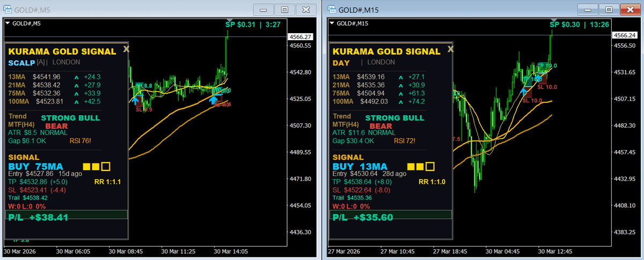
Task: Click the 75MA $4504.94 row
Action: 378,93
